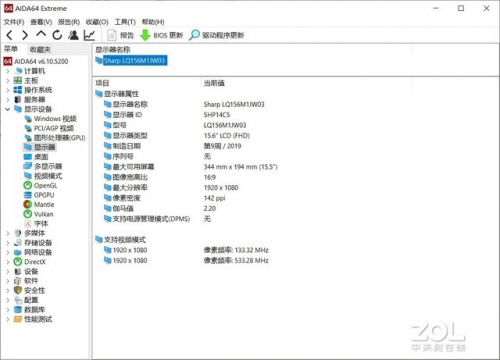Open the OpenGL tree item
This screenshot has height=360, width=500.
point(40,185)
